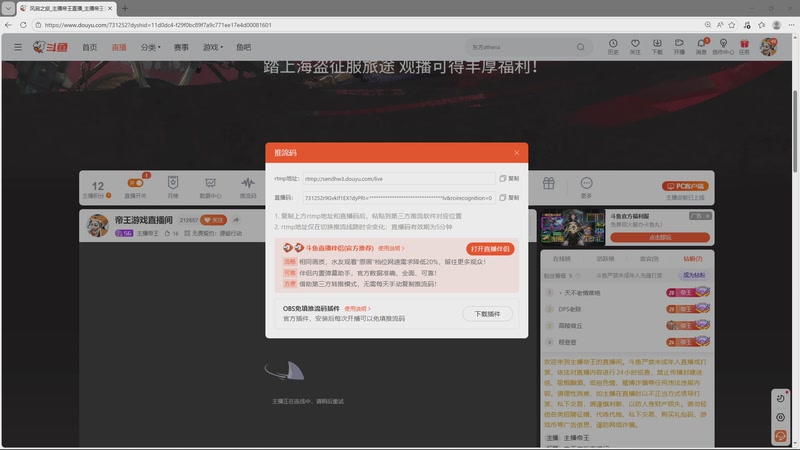Click the share arrow icon beside 关注

pos(236,220)
